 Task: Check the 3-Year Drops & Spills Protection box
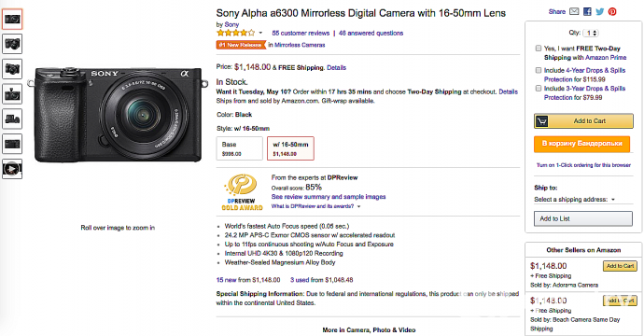click(x=538, y=89)
